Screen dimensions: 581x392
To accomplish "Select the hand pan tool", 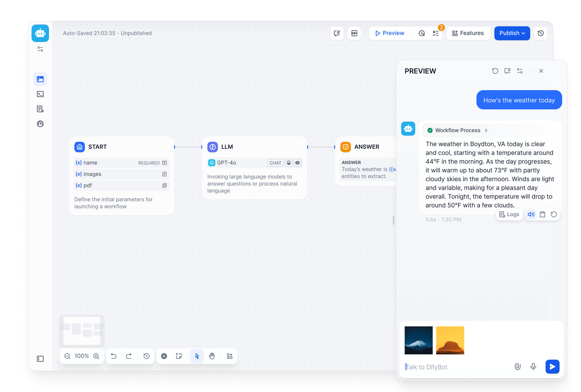I will [212, 356].
